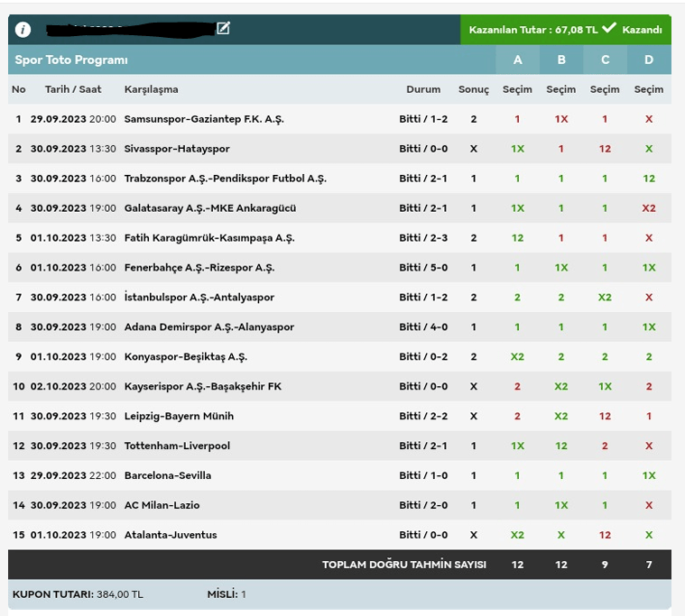Screen dimensions: 685x616
Task: Click the Durum column header
Action: coord(423,89)
